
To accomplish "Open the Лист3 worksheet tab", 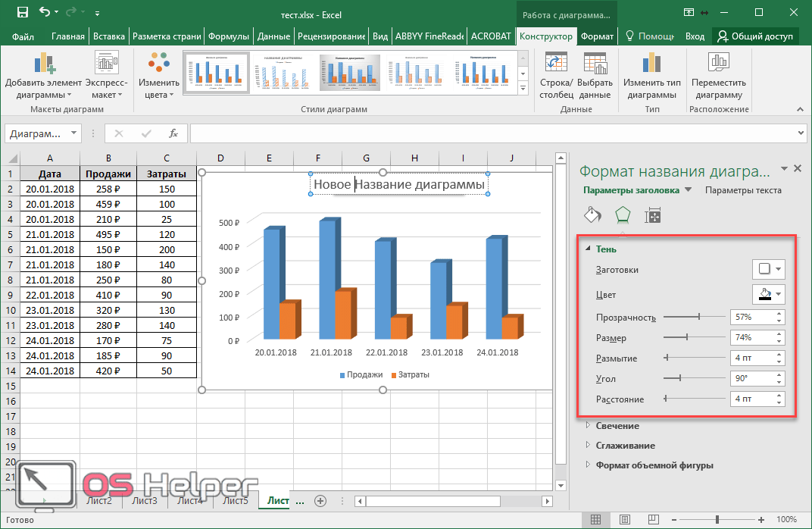I will (x=144, y=501).
